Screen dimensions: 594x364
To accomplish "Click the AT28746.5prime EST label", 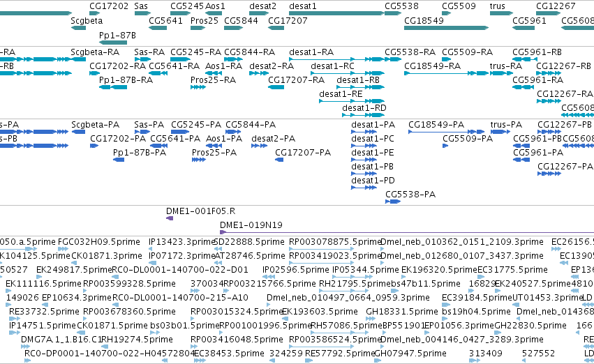I will 250,256.
